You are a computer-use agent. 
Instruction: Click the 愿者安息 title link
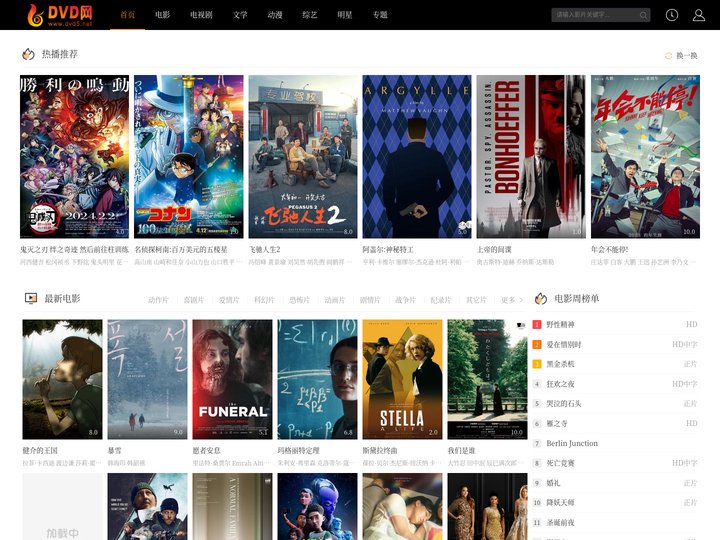point(206,450)
